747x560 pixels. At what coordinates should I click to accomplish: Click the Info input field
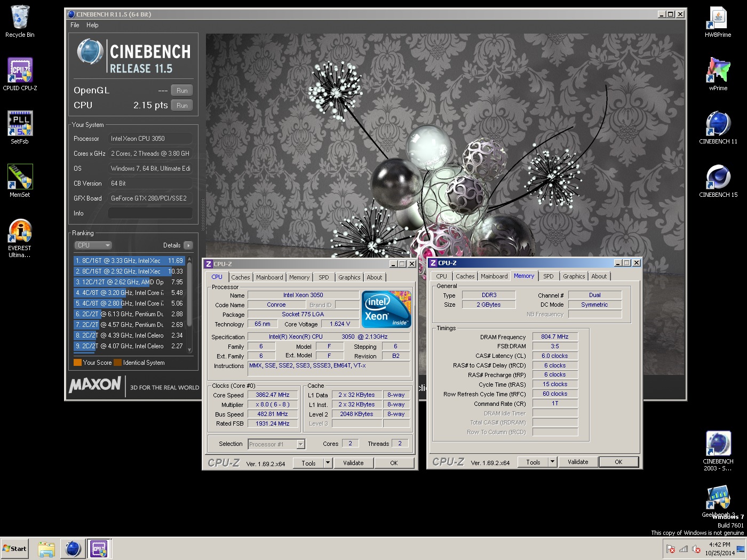pyautogui.click(x=150, y=213)
